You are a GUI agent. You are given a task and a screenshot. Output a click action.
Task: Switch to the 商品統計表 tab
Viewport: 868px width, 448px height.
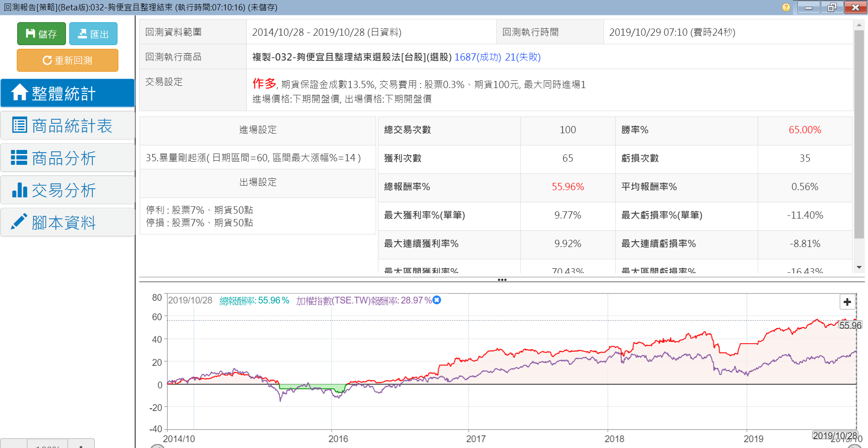pos(68,126)
